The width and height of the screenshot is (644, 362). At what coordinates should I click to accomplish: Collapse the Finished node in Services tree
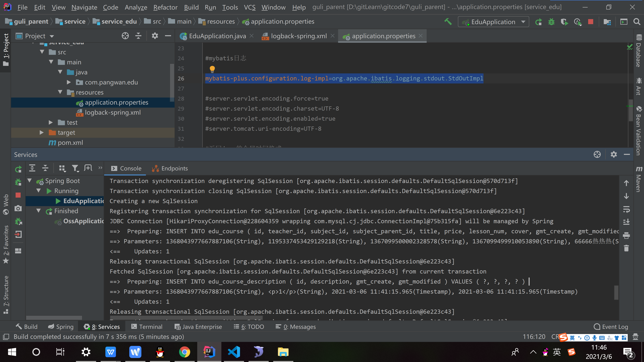point(38,211)
